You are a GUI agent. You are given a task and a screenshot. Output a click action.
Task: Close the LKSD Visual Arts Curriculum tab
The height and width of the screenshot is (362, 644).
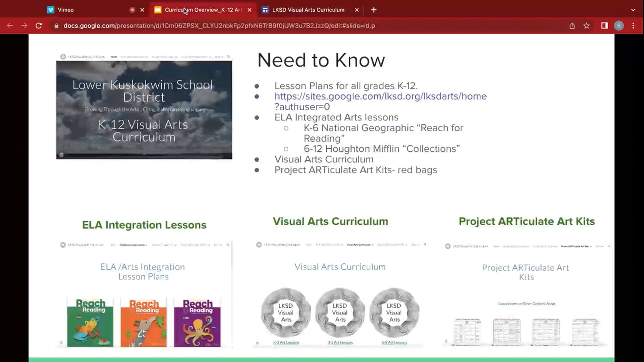click(x=357, y=10)
